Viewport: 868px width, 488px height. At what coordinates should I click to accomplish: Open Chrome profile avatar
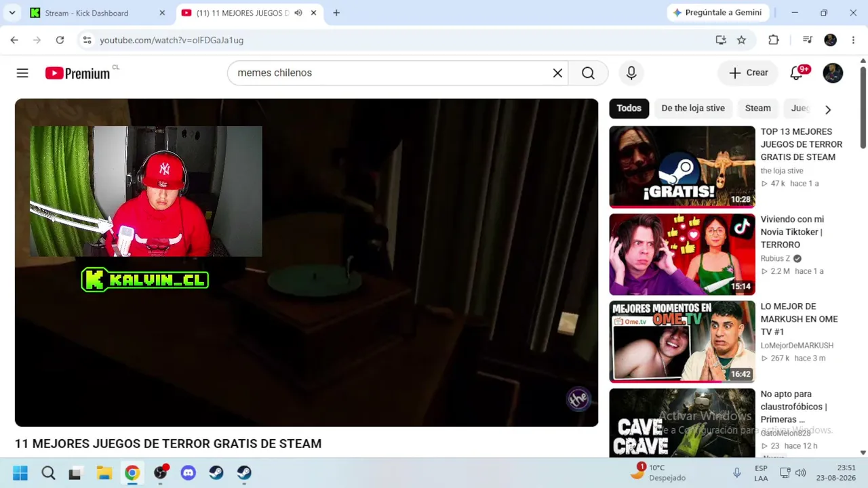[x=830, y=40]
